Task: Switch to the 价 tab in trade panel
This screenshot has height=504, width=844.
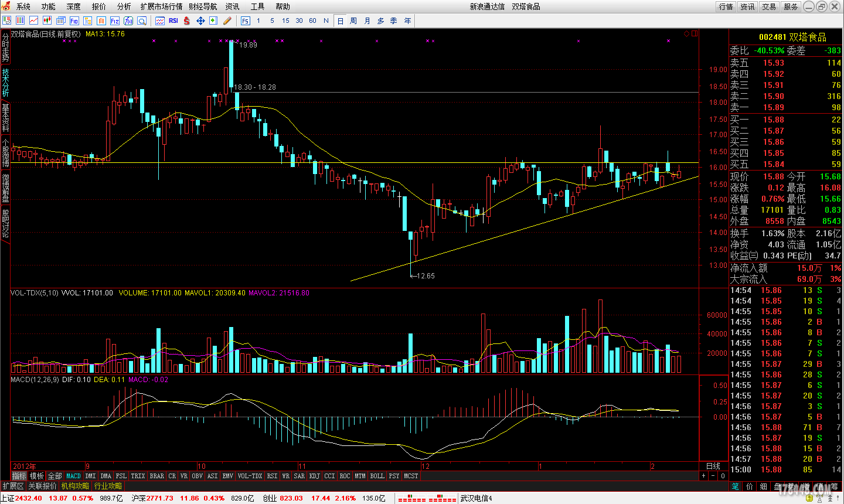Action: [x=750, y=486]
